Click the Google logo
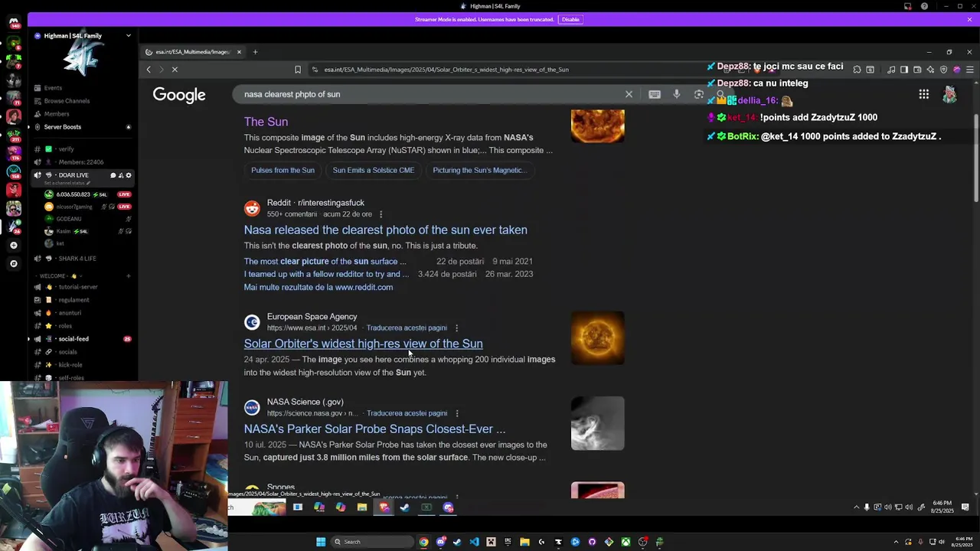 point(179,95)
